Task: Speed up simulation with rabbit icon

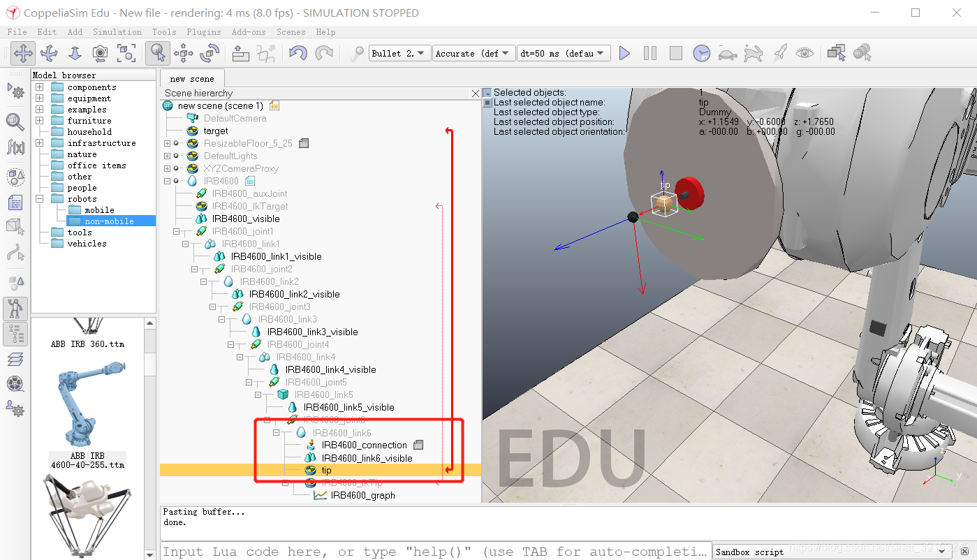Action: pos(753,53)
